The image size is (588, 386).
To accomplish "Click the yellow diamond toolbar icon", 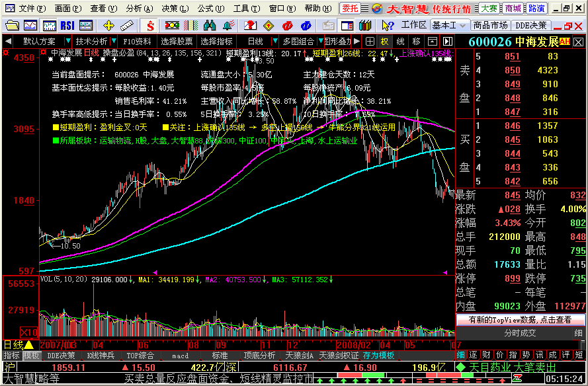I will point(269,26).
